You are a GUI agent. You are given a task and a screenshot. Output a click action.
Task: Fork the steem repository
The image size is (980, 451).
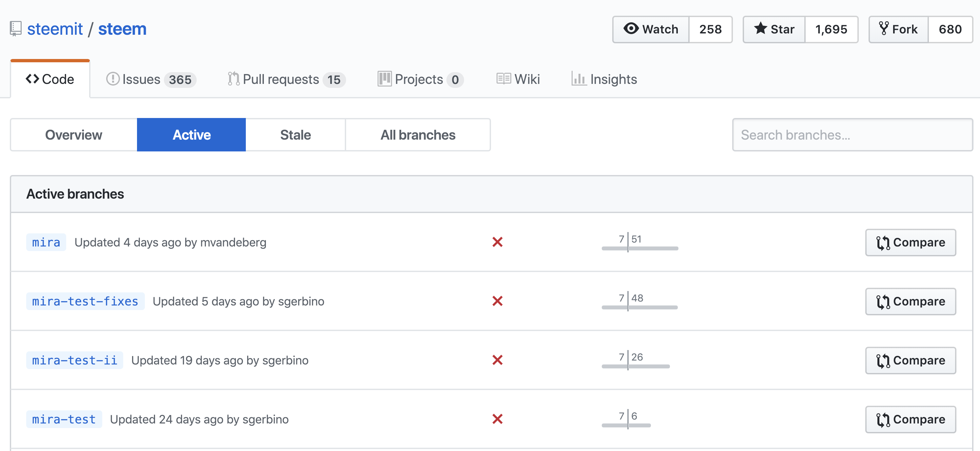click(899, 29)
